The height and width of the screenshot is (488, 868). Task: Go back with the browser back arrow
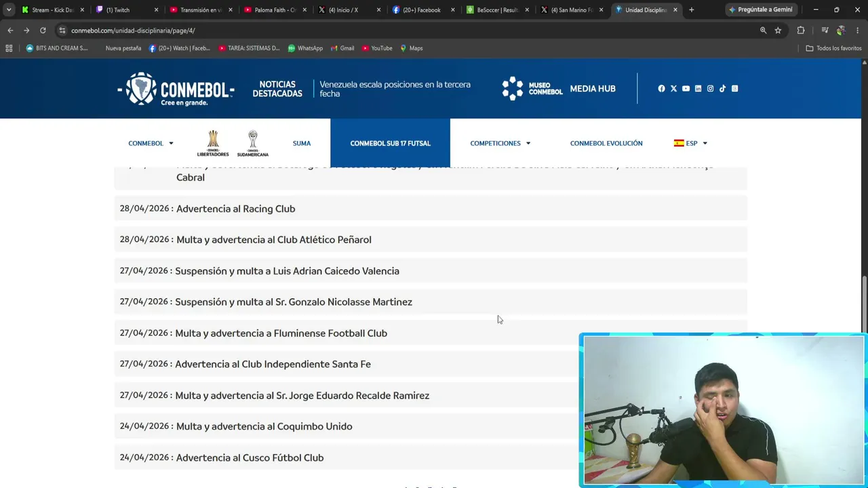tap(10, 30)
